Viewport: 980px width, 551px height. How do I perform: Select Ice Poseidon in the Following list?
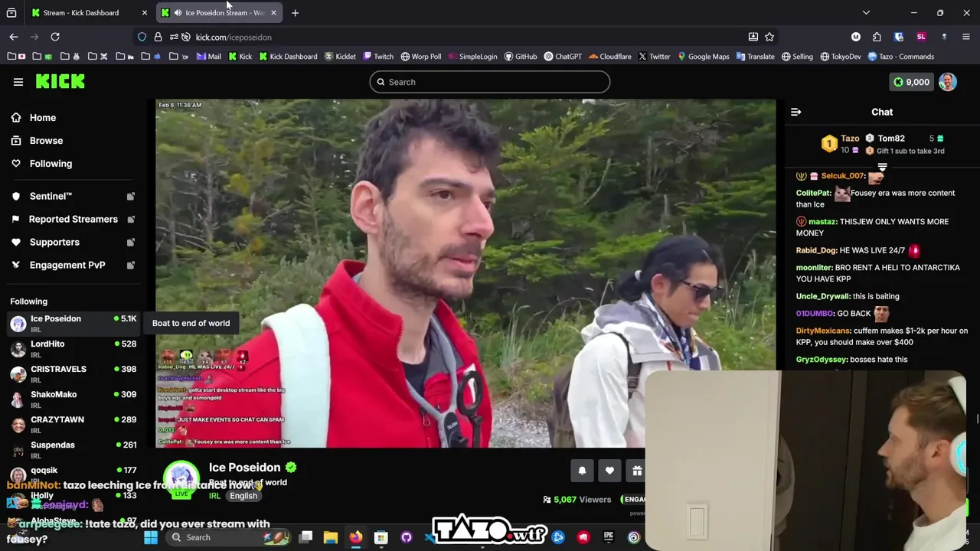click(73, 324)
